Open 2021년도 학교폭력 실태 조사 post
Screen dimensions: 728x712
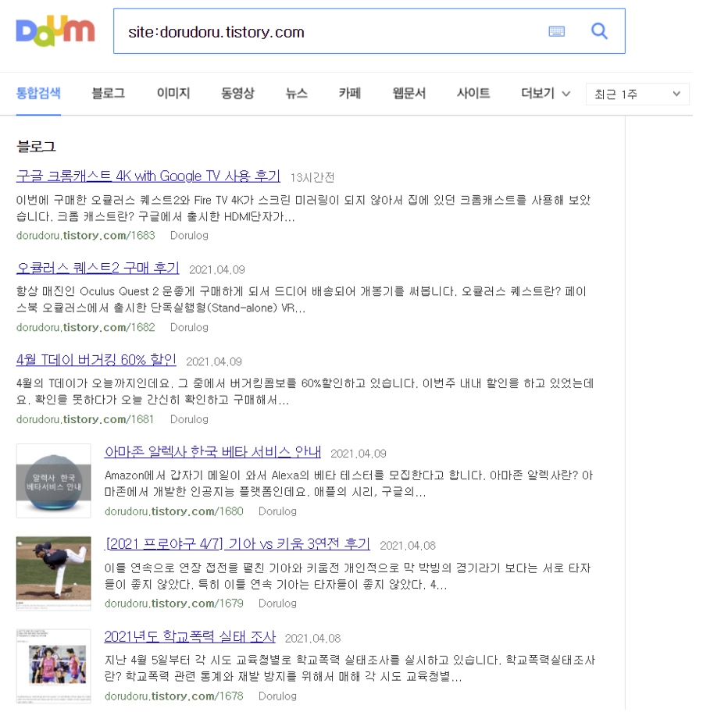[x=190, y=637]
